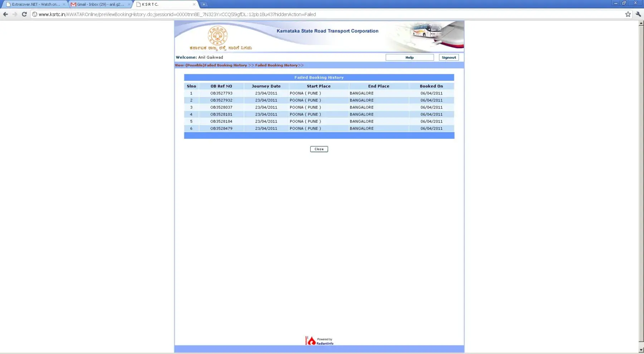Select booking reference OB3528479 row
644x354 pixels.
point(221,128)
